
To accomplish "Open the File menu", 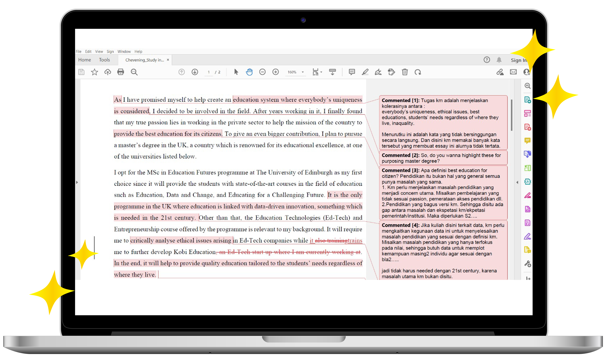I will click(79, 51).
